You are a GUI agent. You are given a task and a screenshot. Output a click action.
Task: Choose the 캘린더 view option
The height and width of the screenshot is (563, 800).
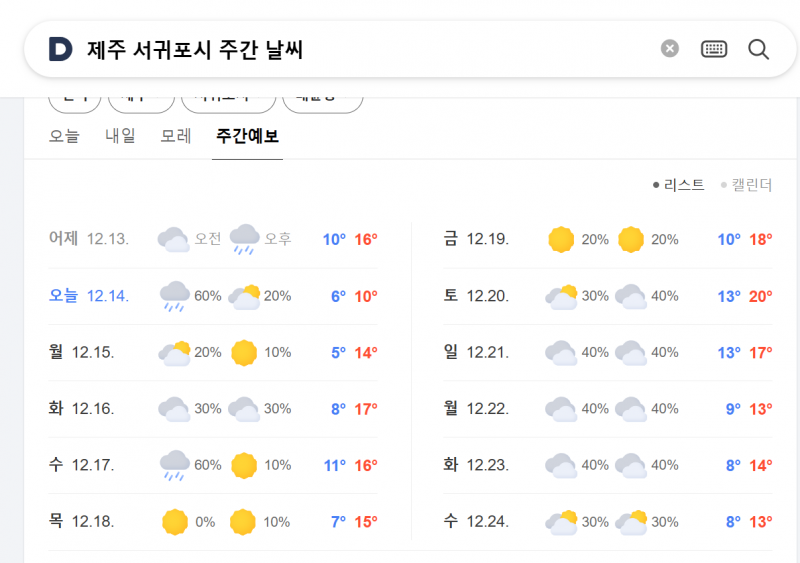tap(746, 185)
